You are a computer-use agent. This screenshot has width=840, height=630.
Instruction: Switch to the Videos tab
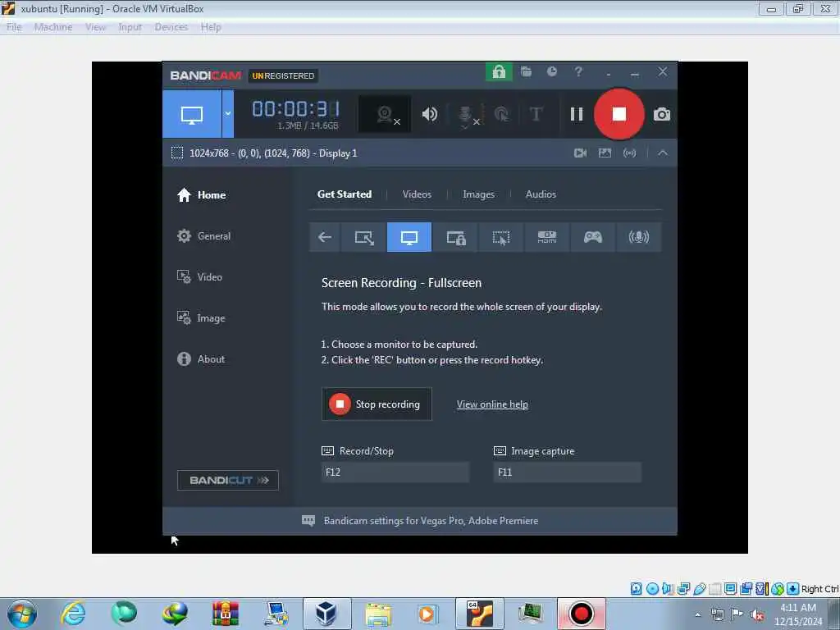pos(417,194)
